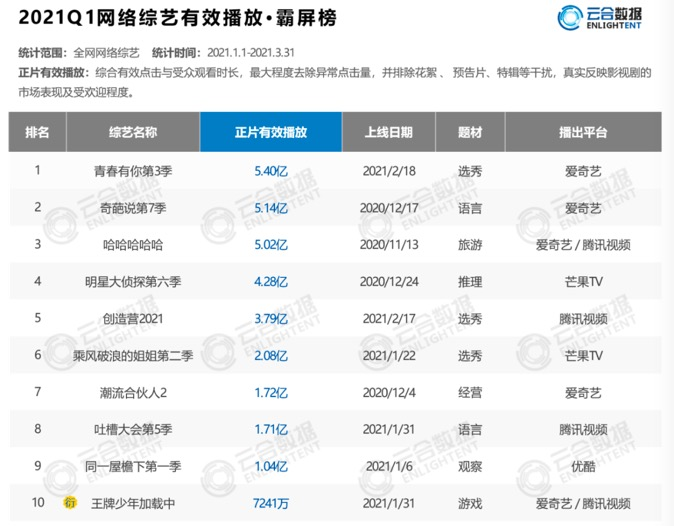Click show name 乘风破浪的姐姐第二季
The image size is (674, 526).
click(133, 356)
